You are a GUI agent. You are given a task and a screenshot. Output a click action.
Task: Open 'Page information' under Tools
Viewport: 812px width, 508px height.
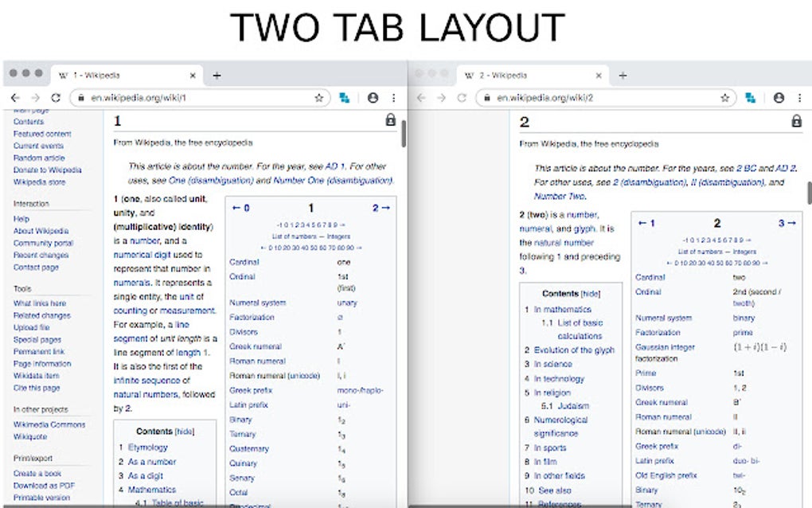pyautogui.click(x=42, y=364)
